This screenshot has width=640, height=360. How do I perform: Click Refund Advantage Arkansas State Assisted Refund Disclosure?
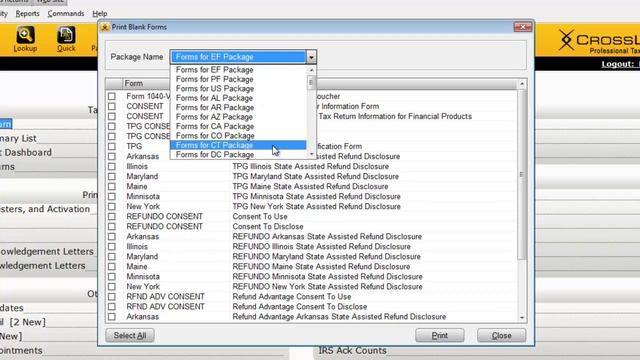[x=339, y=317]
